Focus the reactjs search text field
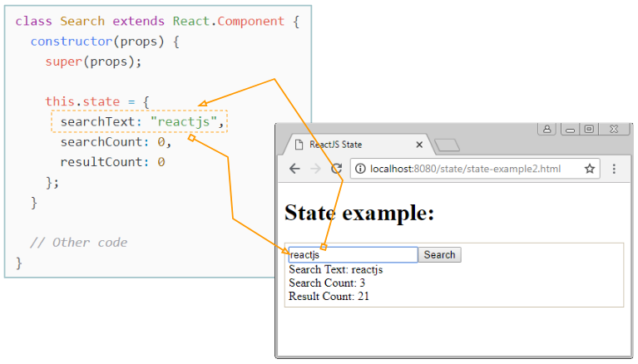The image size is (638, 364). tap(353, 255)
